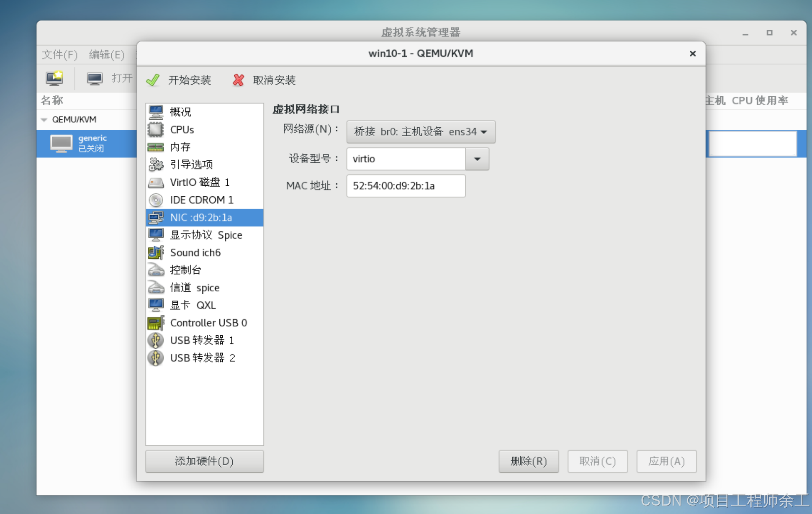Screen dimensions: 812x514
Task: Expand the 设备型号 virtio dropdown arrow
Action: tap(477, 159)
